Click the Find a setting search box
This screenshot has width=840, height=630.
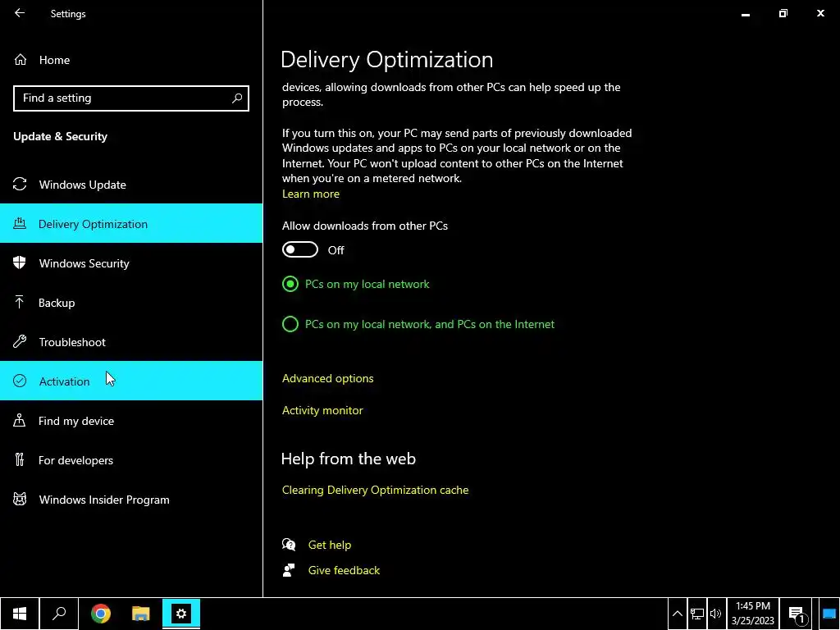pyautogui.click(x=131, y=98)
